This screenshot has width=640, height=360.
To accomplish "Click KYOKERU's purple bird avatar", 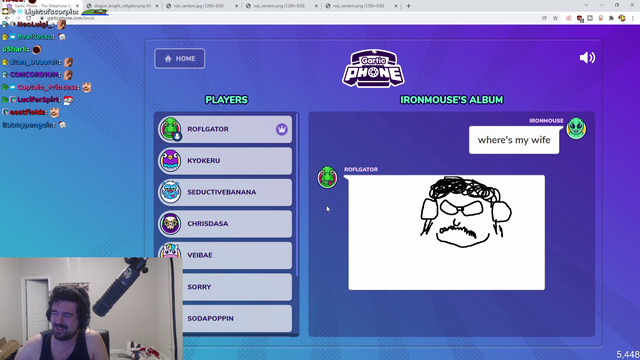I will tap(170, 161).
